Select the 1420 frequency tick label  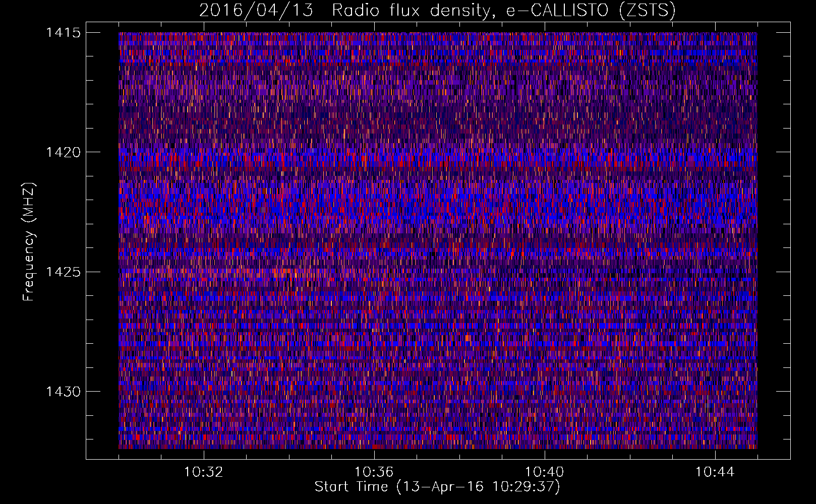(64, 152)
